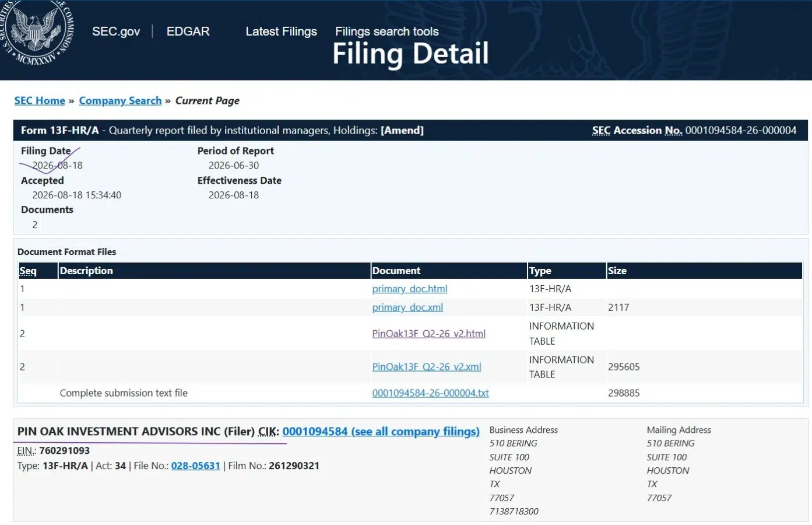Open Filings search tools menu
The height and width of the screenshot is (525, 812).
386,32
